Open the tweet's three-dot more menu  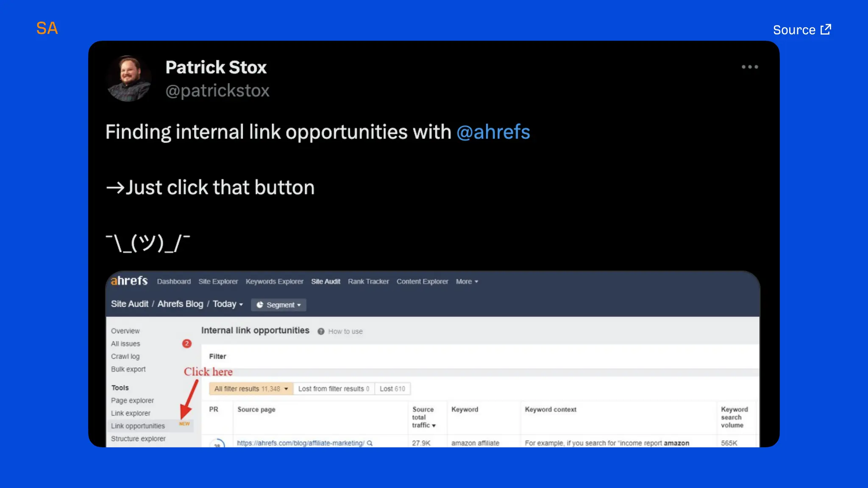750,67
